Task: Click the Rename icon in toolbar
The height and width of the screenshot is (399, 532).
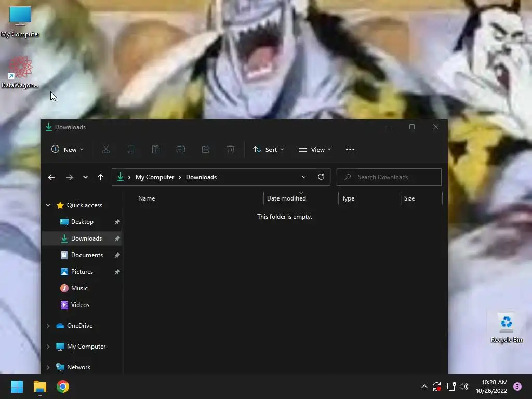Action: (180, 149)
